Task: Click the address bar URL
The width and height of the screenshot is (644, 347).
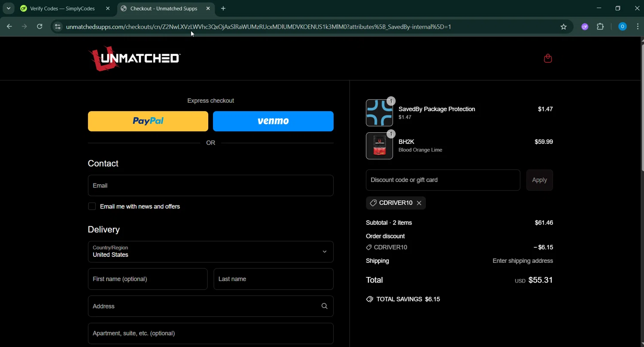Action: [x=258, y=27]
